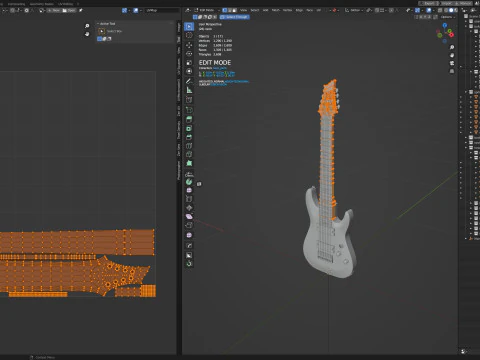Open the Mesh menu in 3D viewport
Image resolution: width=480 pixels, height=360 pixels.
[x=276, y=10]
